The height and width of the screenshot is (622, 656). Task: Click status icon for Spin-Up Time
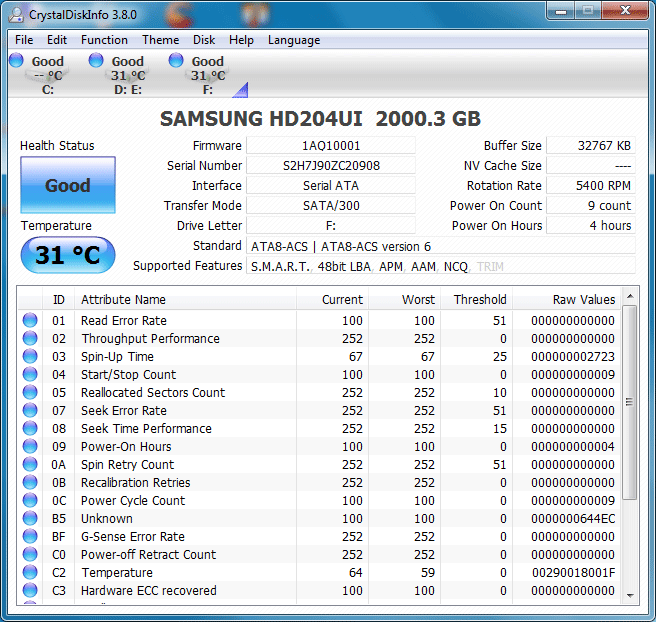point(30,356)
